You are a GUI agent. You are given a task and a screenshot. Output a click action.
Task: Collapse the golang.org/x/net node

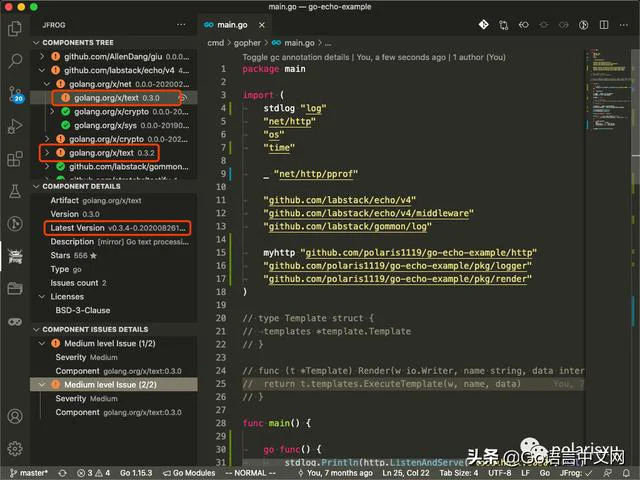[x=47, y=84]
